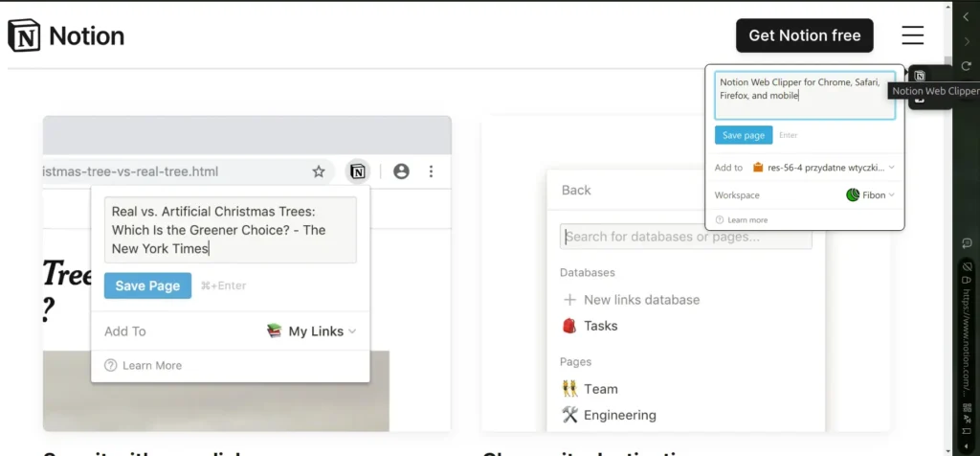Click the 'Pages' section heading

[575, 361]
